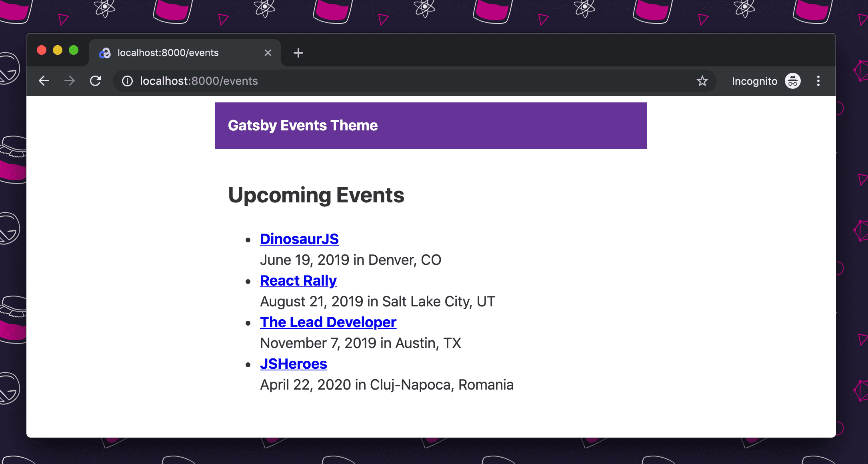Open the React Rally event link
The height and width of the screenshot is (464, 868).
[298, 280]
